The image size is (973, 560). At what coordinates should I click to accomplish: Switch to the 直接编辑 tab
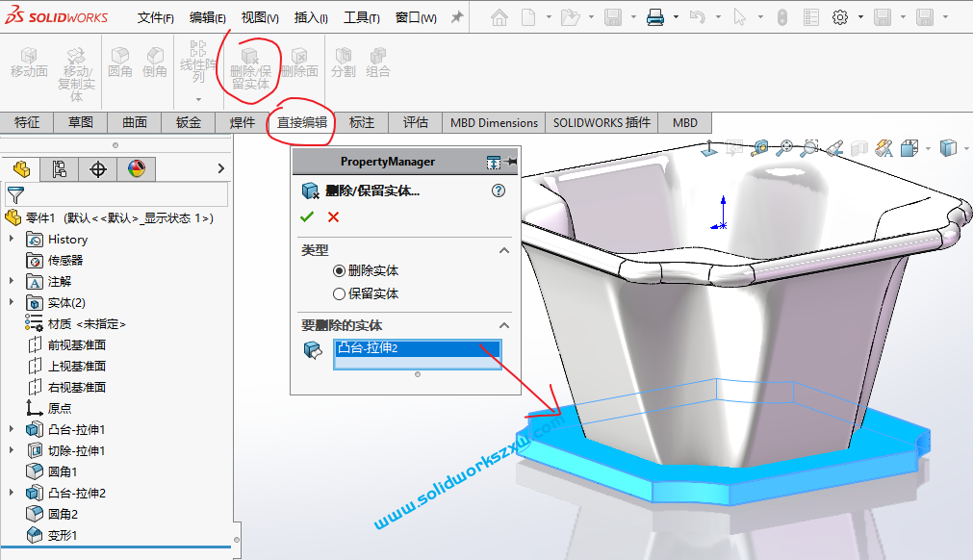[x=301, y=122]
